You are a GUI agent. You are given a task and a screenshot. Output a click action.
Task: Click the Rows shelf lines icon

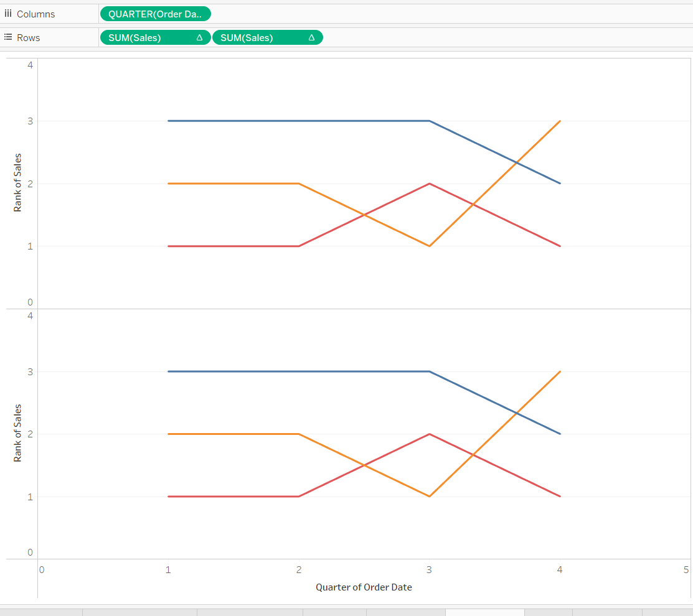coord(8,37)
